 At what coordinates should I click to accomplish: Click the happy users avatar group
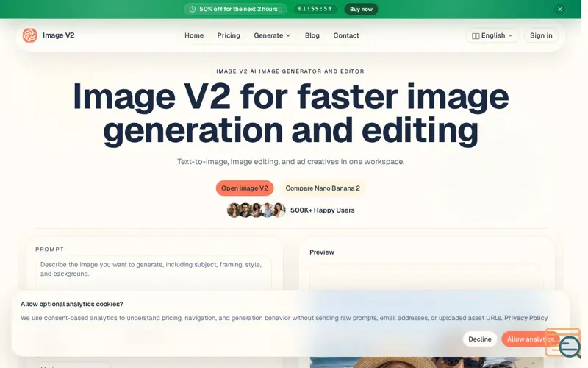click(257, 210)
